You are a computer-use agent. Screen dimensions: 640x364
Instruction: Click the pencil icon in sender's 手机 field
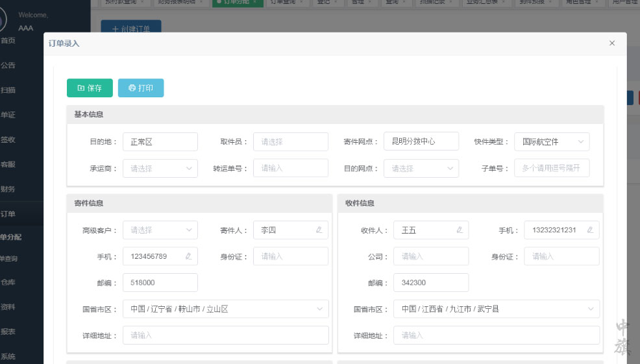(x=188, y=256)
